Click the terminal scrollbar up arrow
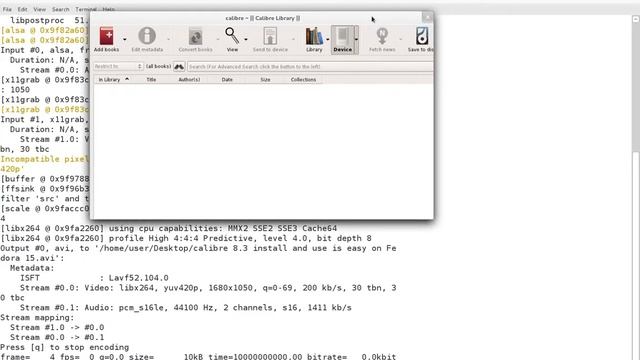 636,19
